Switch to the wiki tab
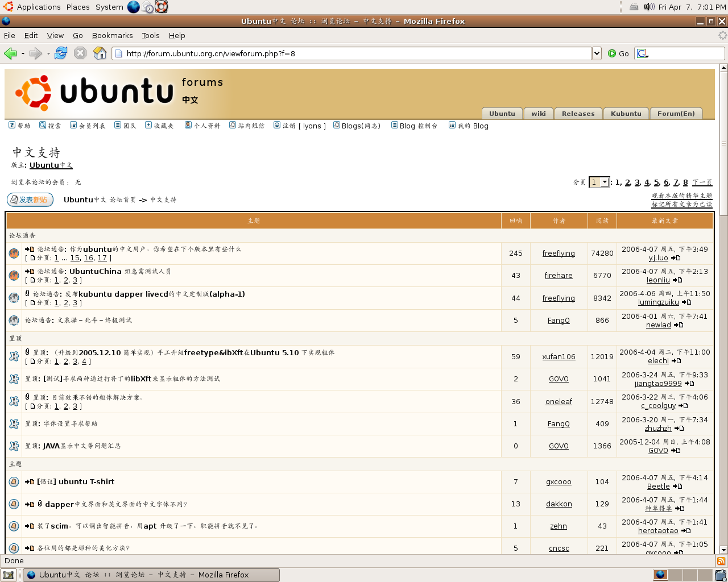728x582 pixels. [x=538, y=113]
